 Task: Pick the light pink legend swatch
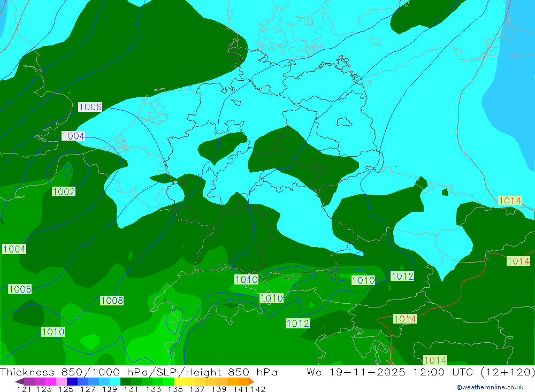[x=62, y=381]
